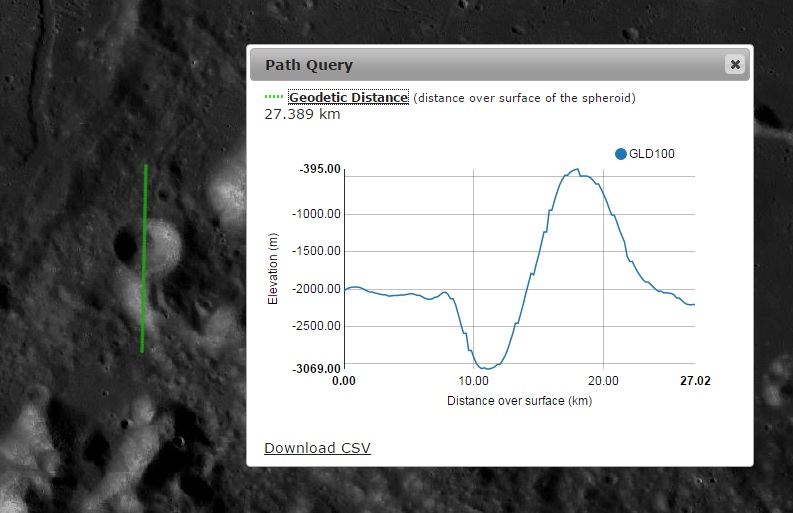Click the green dotted line legend icon

click(274, 97)
